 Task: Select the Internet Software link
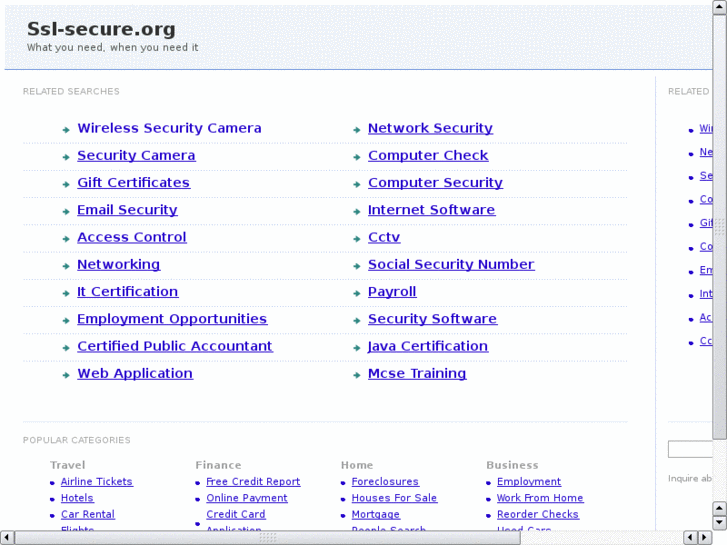(x=432, y=210)
